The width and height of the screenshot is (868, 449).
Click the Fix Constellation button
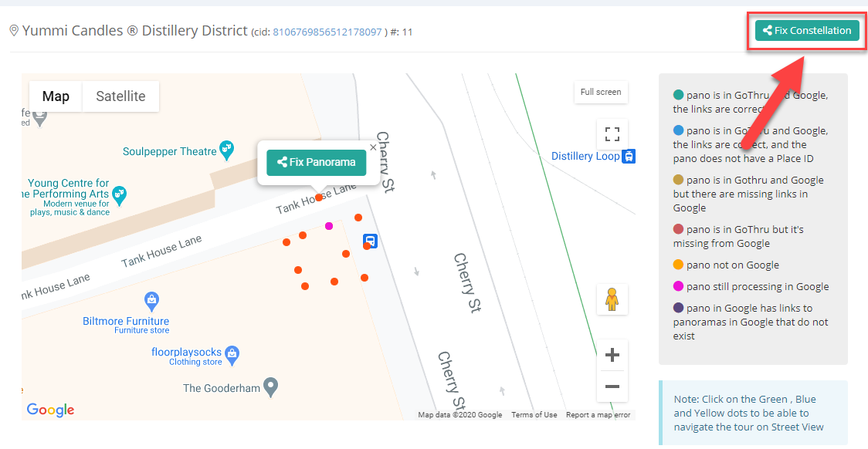pos(807,30)
